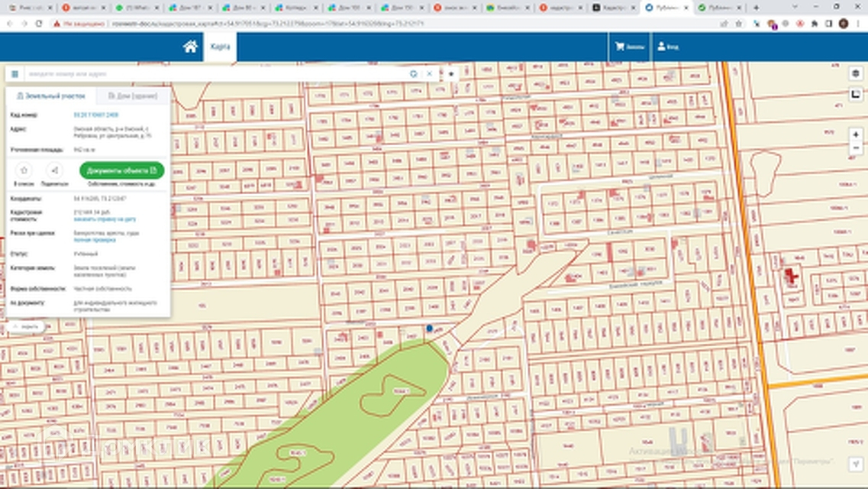
Task: Open favorites star beside search bar
Action: (x=451, y=74)
